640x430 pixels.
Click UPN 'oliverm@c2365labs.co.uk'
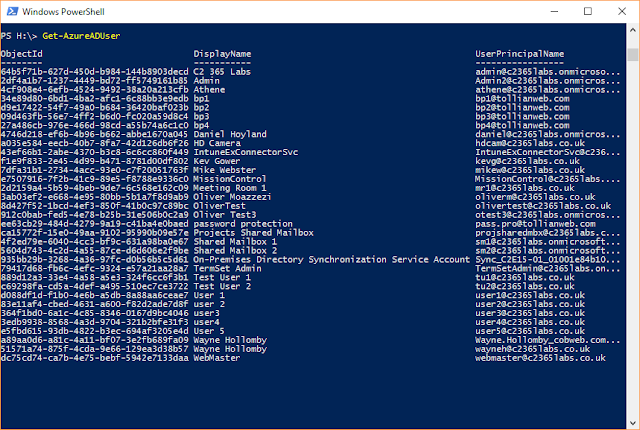[x=535, y=197]
